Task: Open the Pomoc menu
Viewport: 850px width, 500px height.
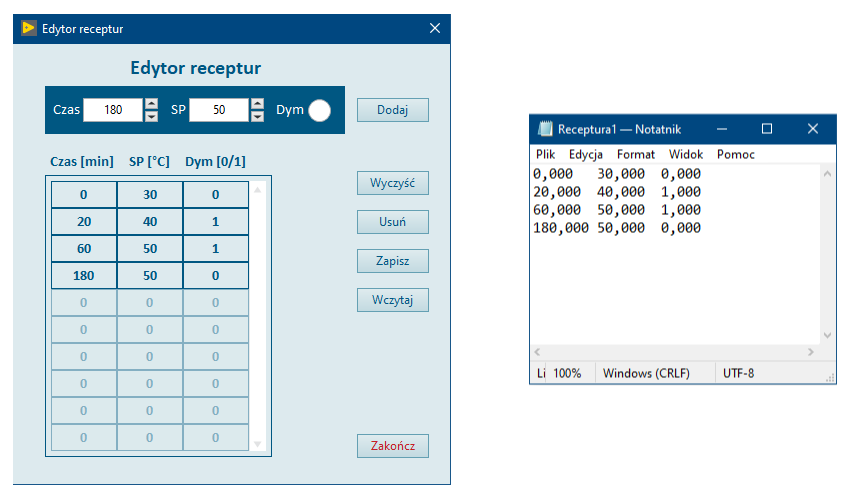Action: pos(736,155)
